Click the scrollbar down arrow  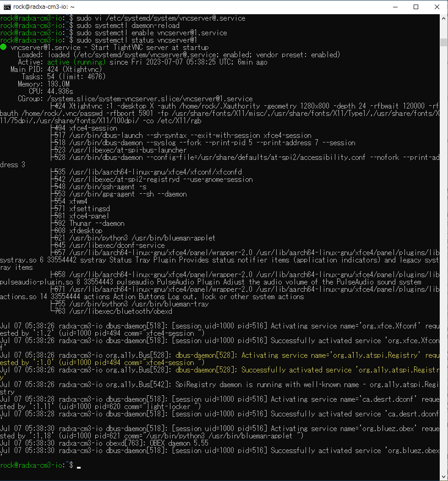[444, 477]
